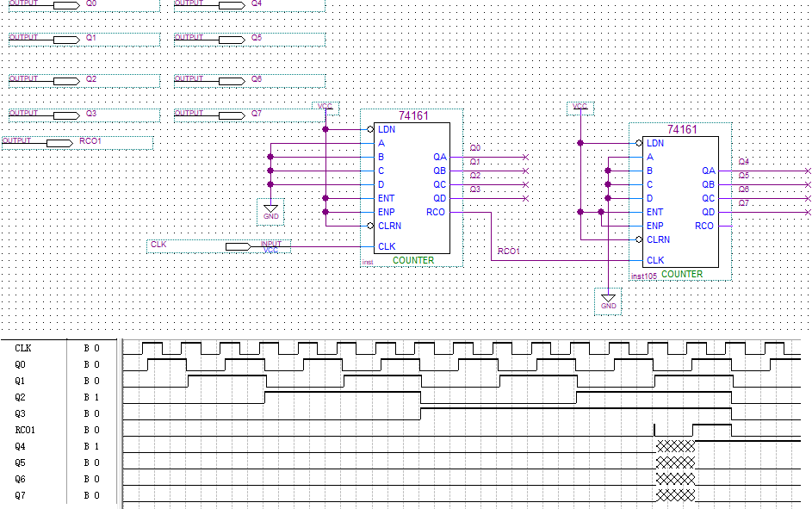Image resolution: width=812 pixels, height=509 pixels.
Task: Click the VCC symbol above second 74161
Action: (x=580, y=109)
